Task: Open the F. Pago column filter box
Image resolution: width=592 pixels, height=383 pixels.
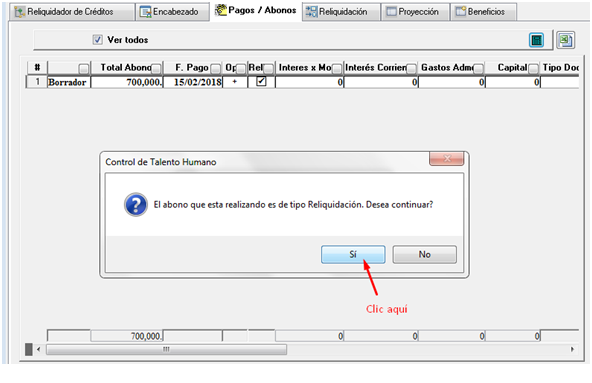Action: coord(215,69)
